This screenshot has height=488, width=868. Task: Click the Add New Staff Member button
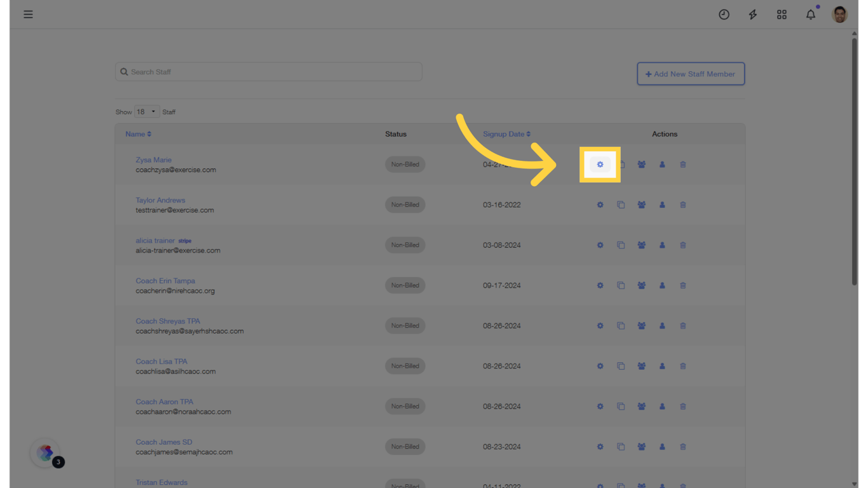pyautogui.click(x=691, y=74)
